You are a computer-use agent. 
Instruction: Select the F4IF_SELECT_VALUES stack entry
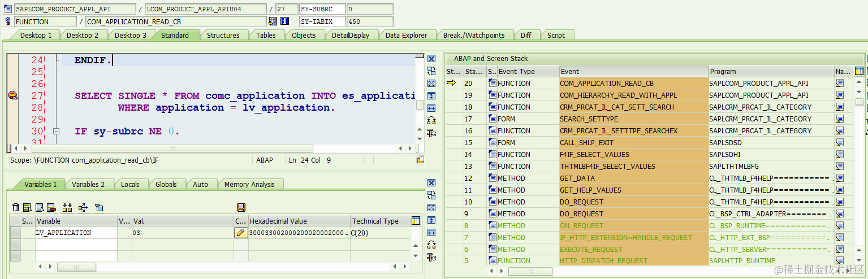point(634,154)
